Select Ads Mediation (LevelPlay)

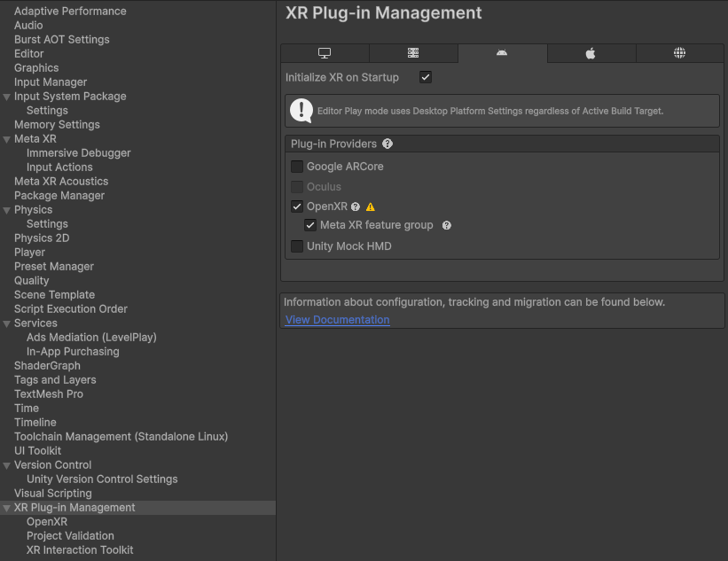91,338
